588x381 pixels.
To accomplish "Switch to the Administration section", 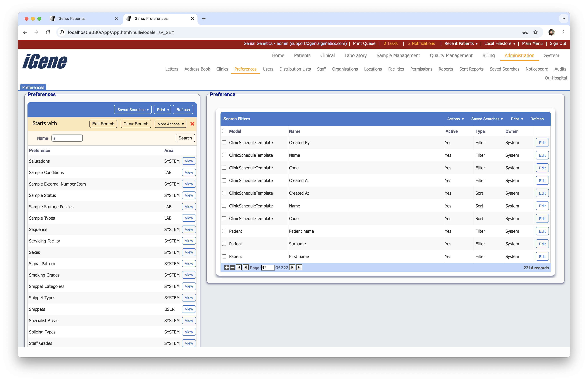I will tap(519, 55).
